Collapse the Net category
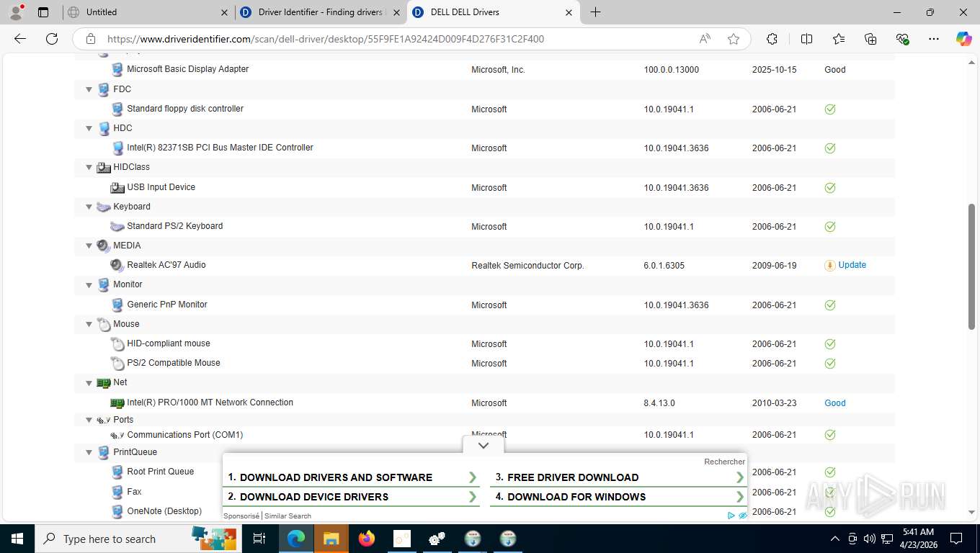This screenshot has width=980, height=553. click(x=89, y=384)
